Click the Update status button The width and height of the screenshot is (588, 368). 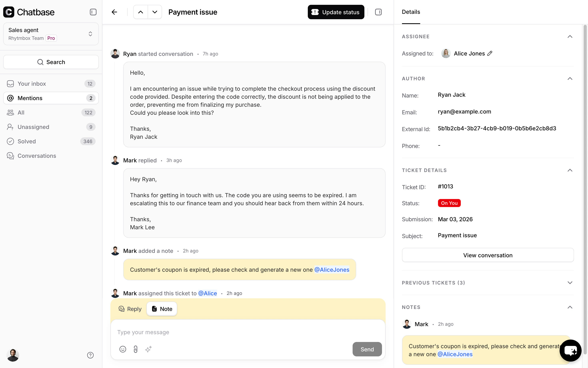click(336, 12)
